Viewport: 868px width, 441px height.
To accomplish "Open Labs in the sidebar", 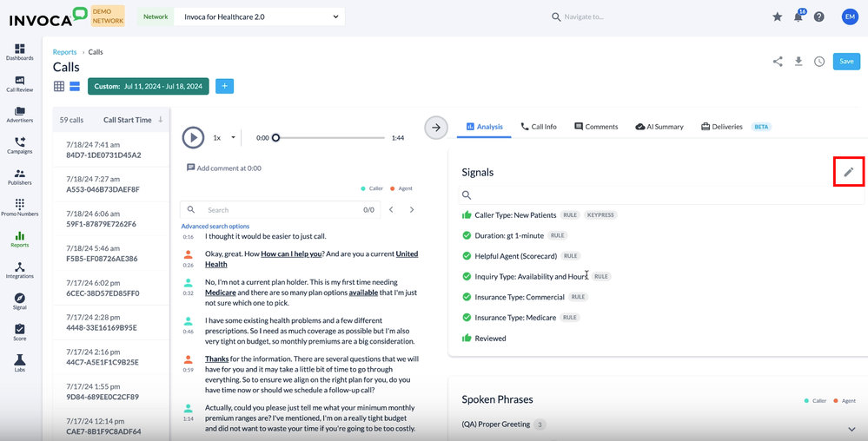I will pos(20,364).
